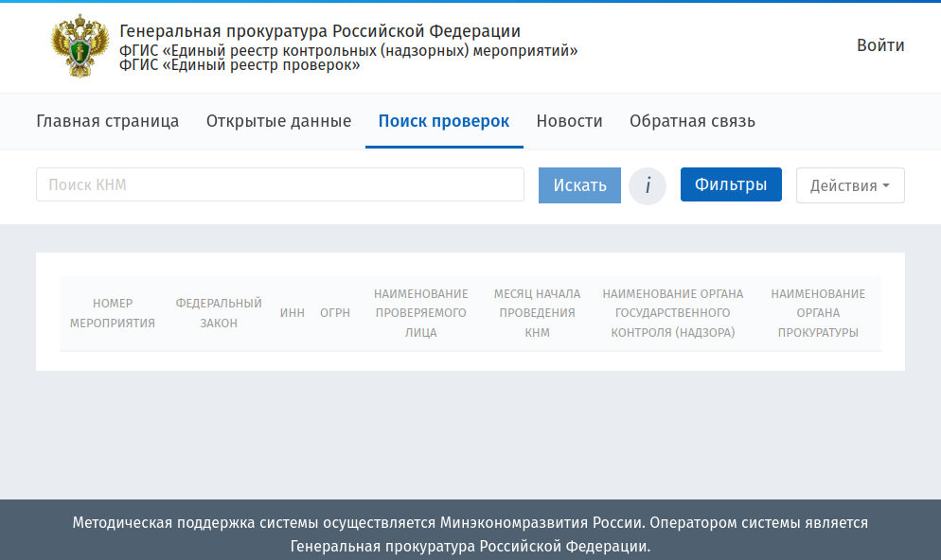Image resolution: width=941 pixels, height=560 pixels.
Task: Click the footer text about Минэкономразвития России
Action: 470,534
